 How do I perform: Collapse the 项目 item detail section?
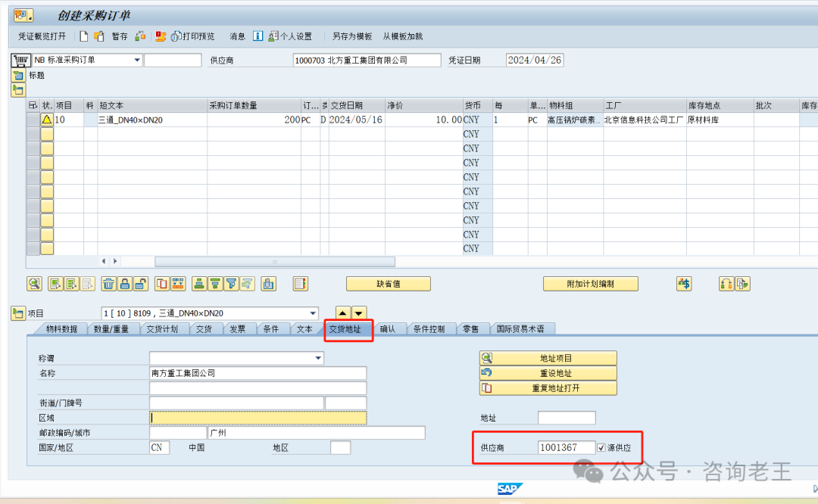tap(17, 313)
